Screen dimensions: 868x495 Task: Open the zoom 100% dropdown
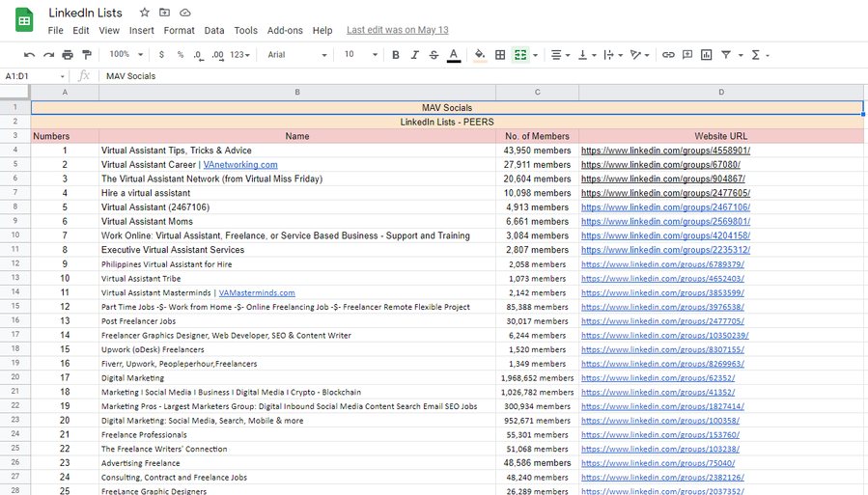click(126, 54)
